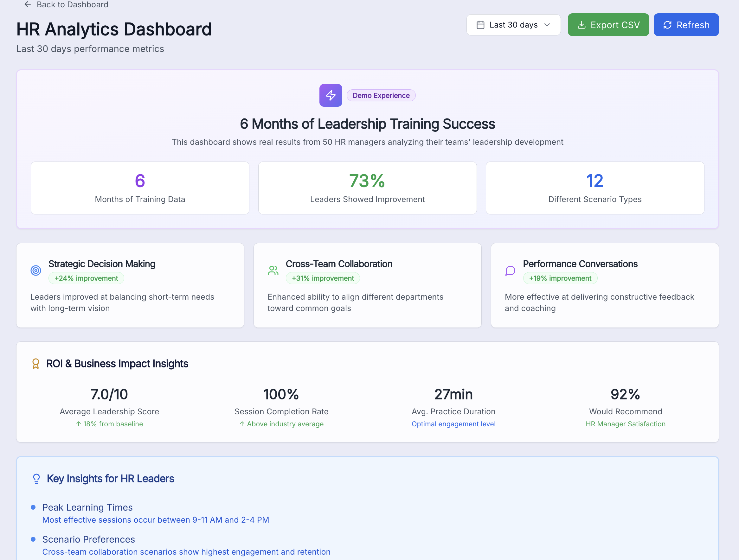
Task: Click the back arrow icon
Action: coord(28,4)
